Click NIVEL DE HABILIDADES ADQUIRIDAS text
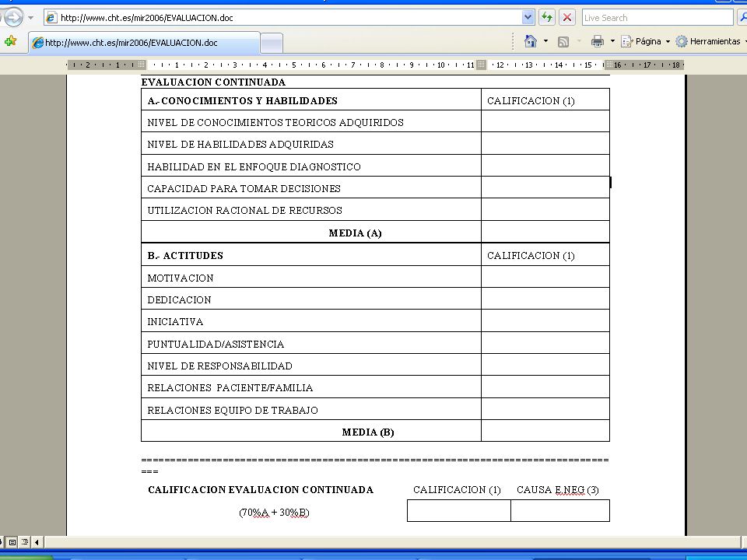The image size is (747, 560). coord(240,145)
